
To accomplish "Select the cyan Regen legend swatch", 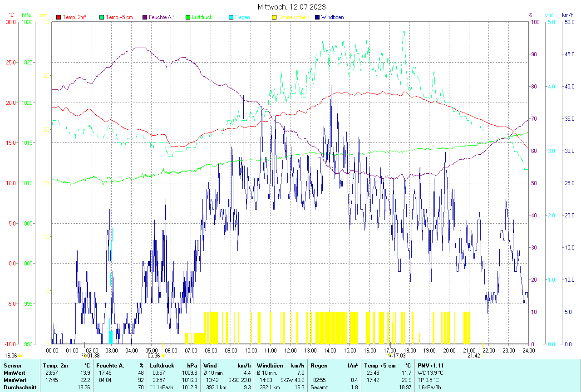I will [x=231, y=17].
